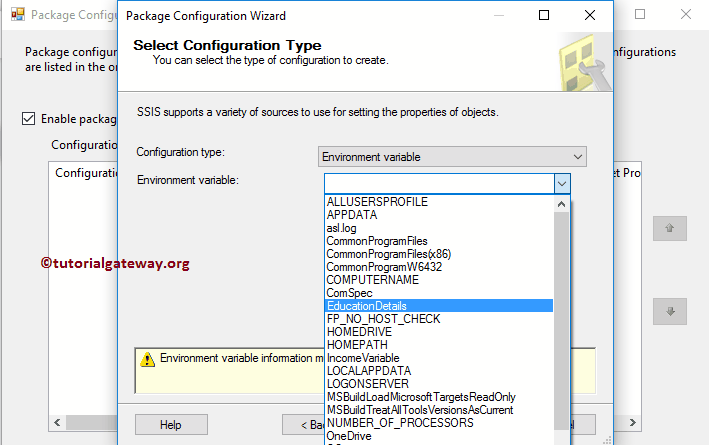Select APPDATA from the list
The image size is (709, 445).
[439, 215]
